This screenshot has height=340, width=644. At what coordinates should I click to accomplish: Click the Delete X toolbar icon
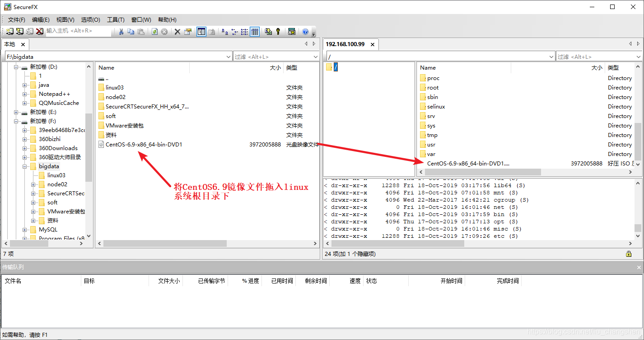point(177,31)
